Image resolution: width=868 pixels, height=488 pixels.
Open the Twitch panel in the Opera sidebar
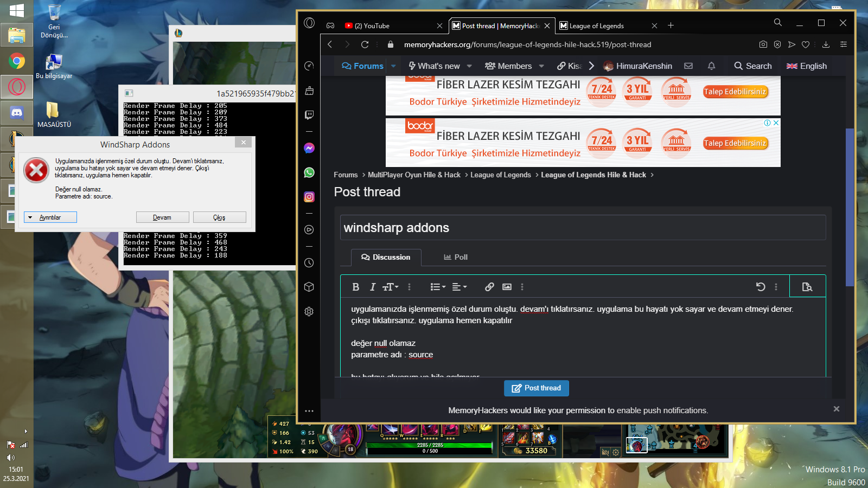309,114
